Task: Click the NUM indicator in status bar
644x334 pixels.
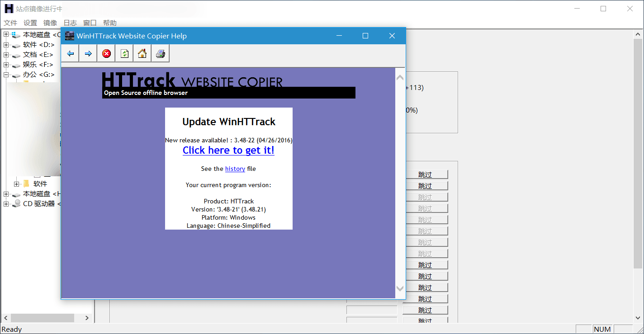Action: tap(602, 329)
